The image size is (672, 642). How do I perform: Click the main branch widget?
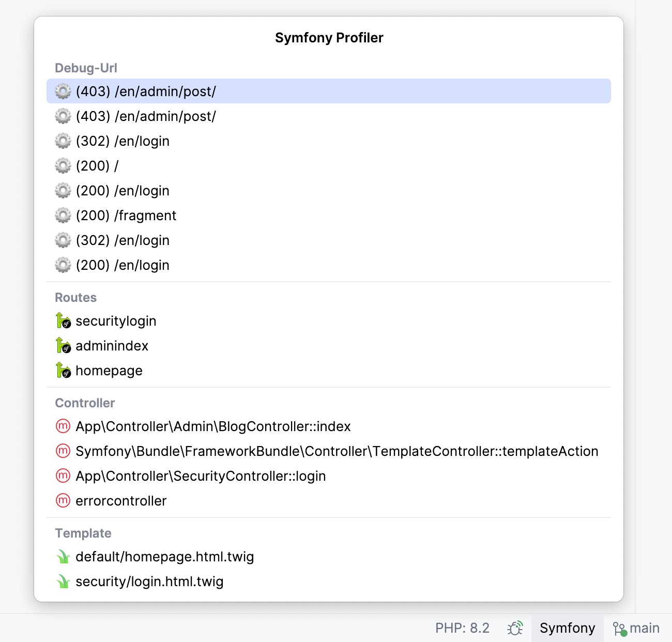(636, 628)
